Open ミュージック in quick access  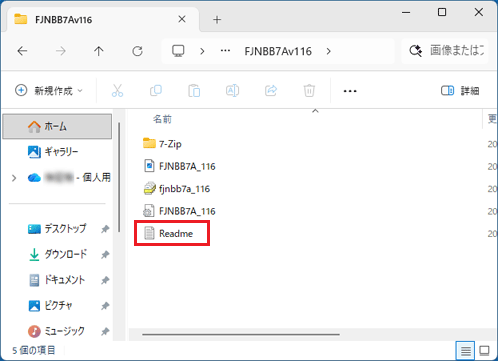[x=56, y=331]
